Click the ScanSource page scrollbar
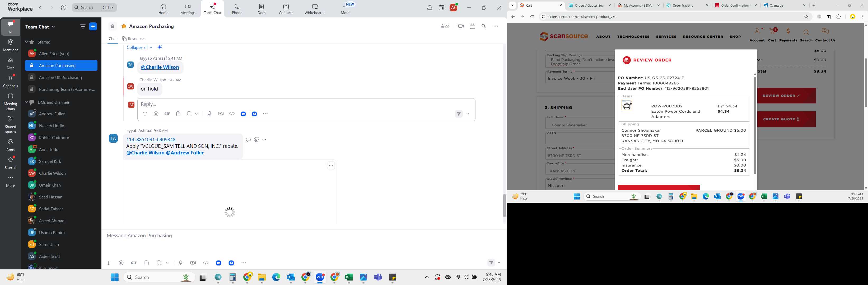 pos(865,83)
